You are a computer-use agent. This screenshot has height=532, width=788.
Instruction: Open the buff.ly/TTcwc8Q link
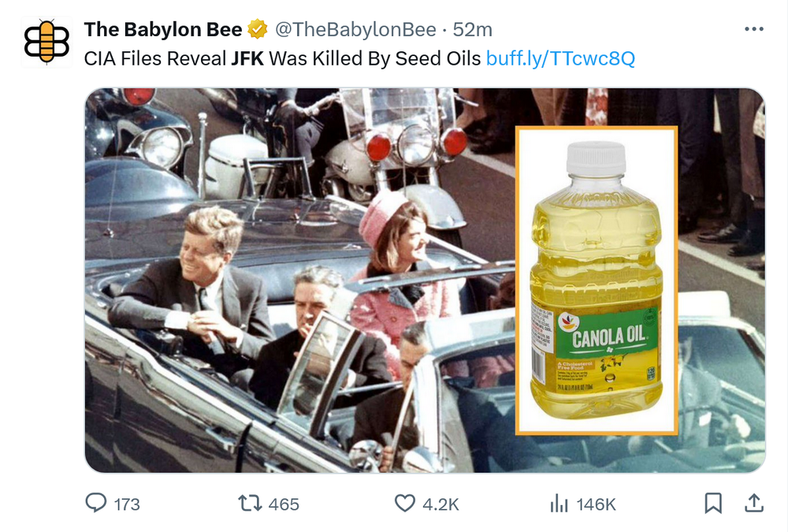pyautogui.click(x=560, y=58)
